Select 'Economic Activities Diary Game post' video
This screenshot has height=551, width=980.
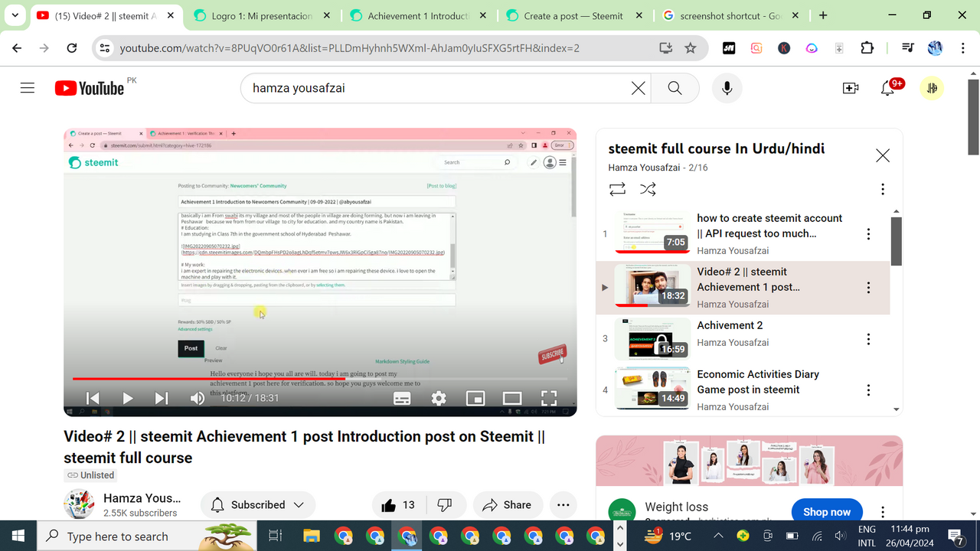click(x=743, y=390)
